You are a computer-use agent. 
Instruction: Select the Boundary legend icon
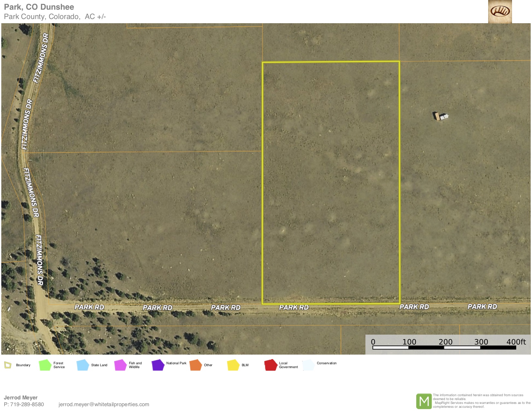click(x=8, y=365)
